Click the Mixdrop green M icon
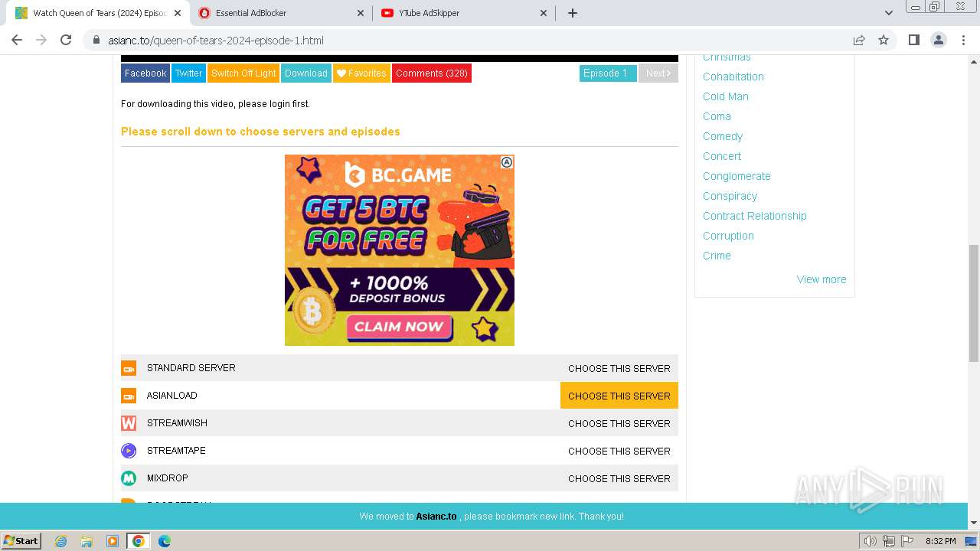980x551 pixels. (x=129, y=478)
